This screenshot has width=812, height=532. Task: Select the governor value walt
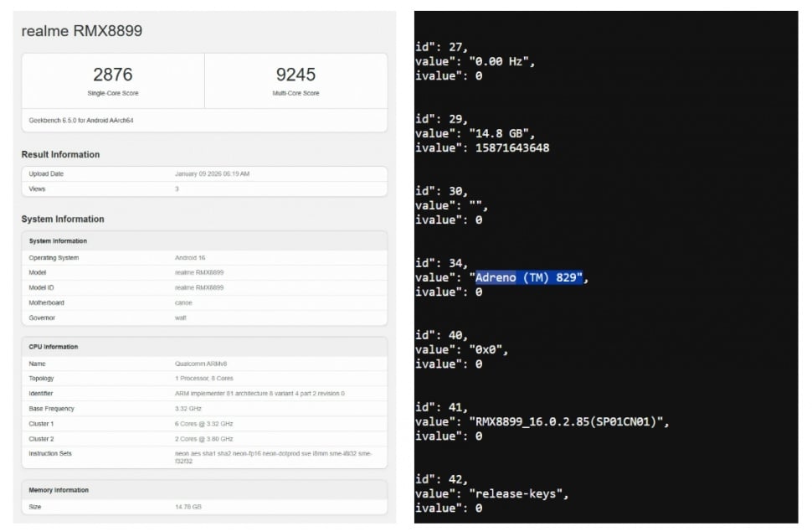click(181, 318)
